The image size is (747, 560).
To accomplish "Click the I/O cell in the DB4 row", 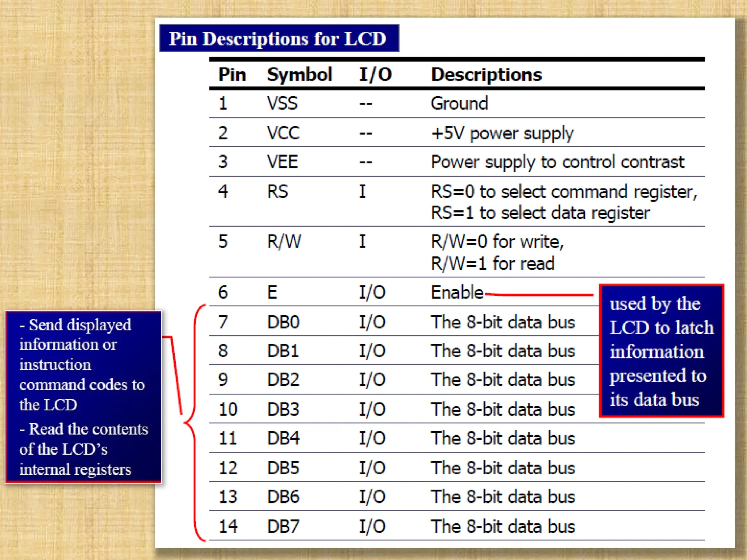I will pos(372,438).
